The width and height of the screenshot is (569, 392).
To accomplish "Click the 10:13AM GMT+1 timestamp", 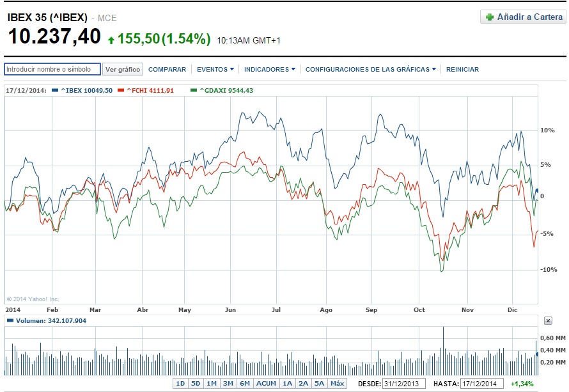I will click(249, 40).
